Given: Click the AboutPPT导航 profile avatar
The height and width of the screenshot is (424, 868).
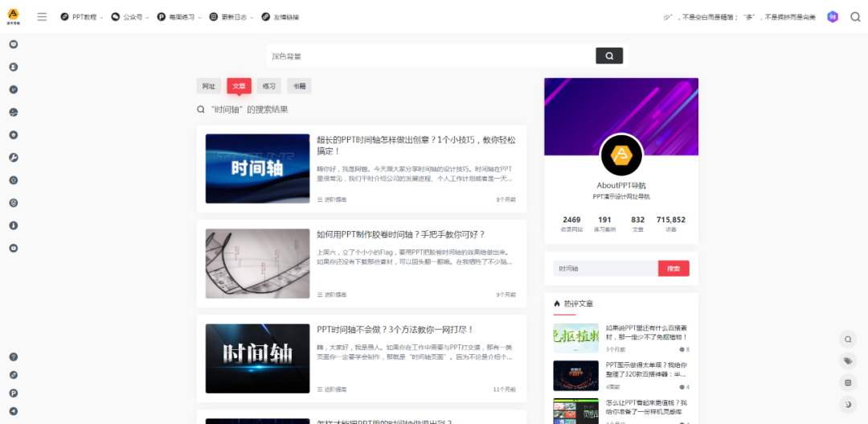Looking at the screenshot, I should pos(621,155).
